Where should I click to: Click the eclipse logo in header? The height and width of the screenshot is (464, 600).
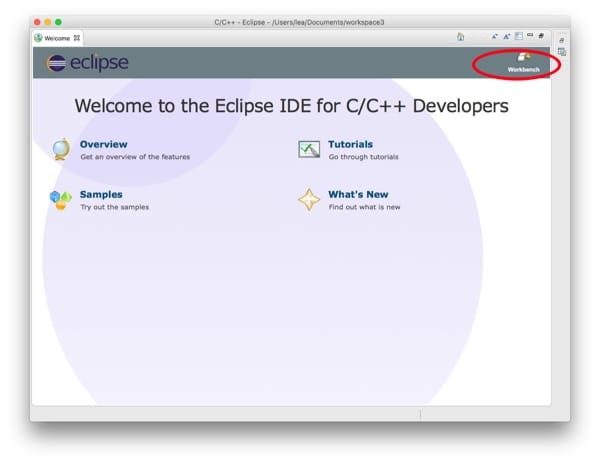tap(88, 63)
